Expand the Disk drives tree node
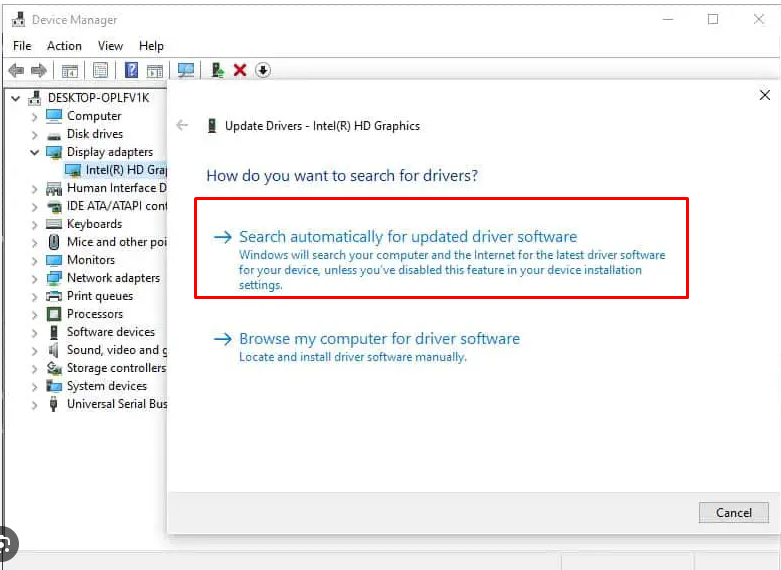Screen dimensions: 781x570 click(34, 135)
